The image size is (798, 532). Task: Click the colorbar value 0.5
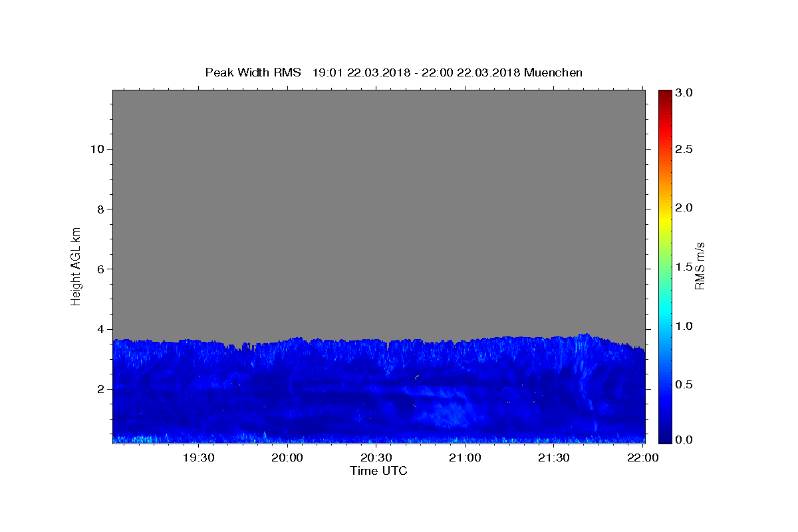click(684, 384)
